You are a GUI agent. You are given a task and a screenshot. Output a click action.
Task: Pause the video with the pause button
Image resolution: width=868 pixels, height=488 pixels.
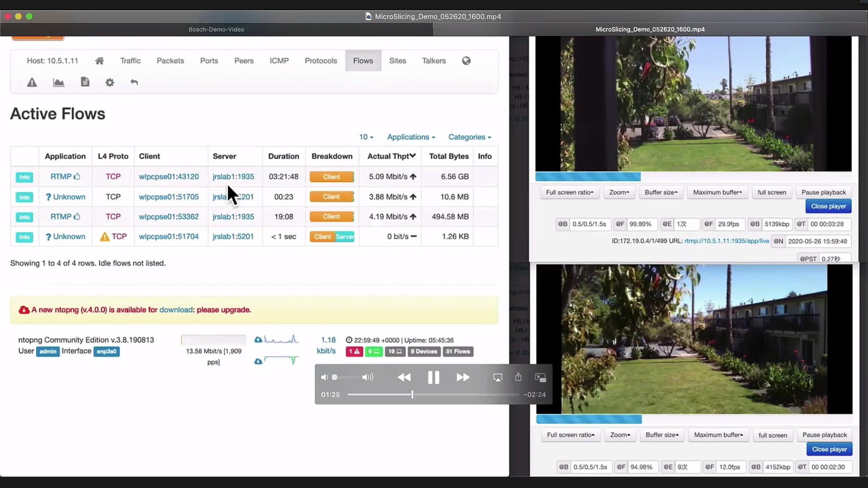tap(433, 377)
